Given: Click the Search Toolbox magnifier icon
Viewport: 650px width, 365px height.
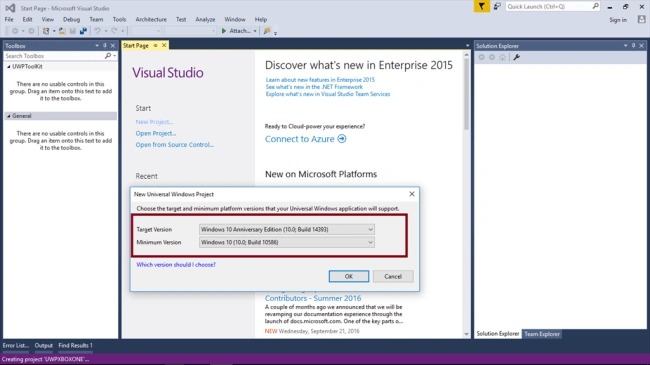Looking at the screenshot, I should 108,56.
